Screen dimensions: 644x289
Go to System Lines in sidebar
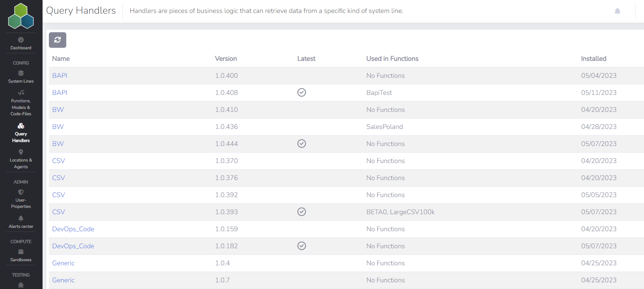tap(21, 77)
